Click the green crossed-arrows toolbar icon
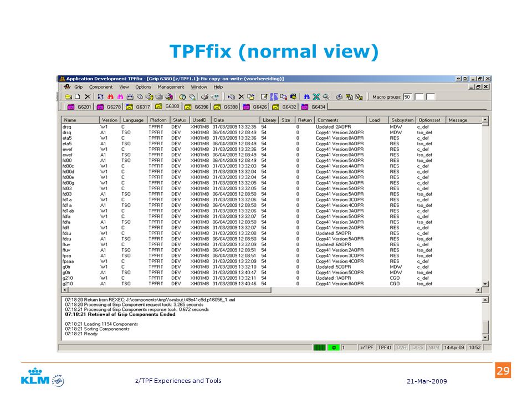This screenshot has height=399, width=532. (x=316, y=97)
